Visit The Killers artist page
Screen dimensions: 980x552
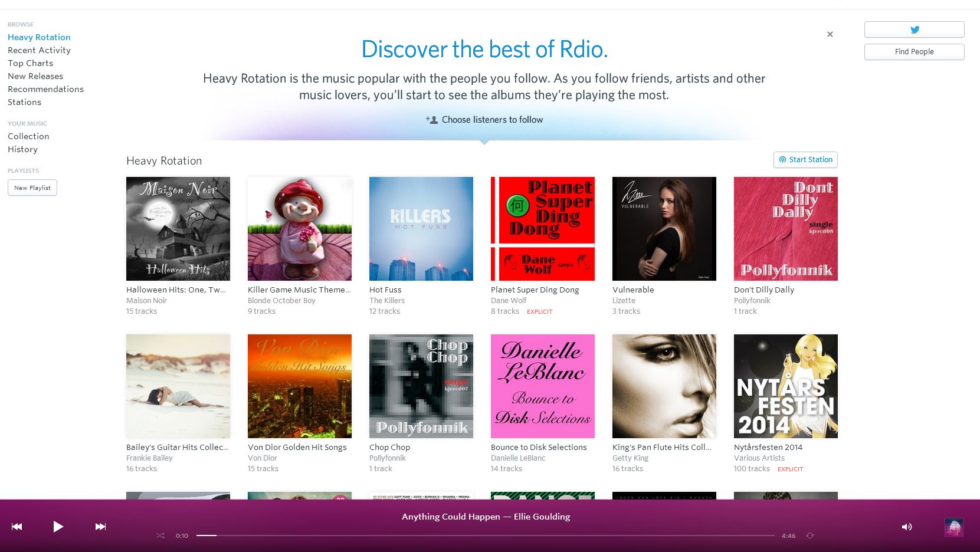pyautogui.click(x=387, y=301)
